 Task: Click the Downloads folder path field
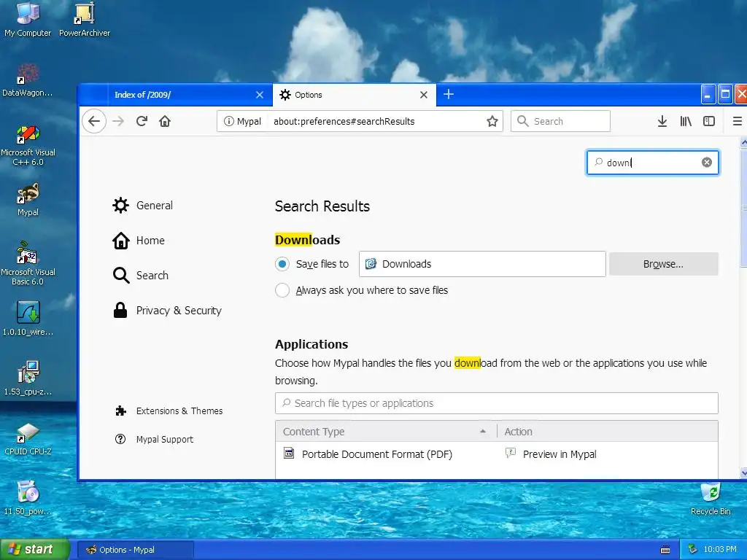(482, 264)
